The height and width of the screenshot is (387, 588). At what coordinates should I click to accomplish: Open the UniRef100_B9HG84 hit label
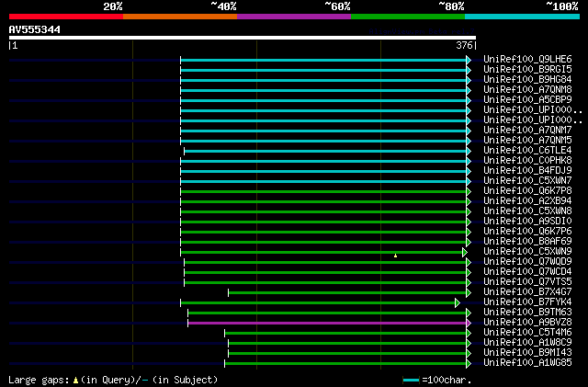[527, 80]
